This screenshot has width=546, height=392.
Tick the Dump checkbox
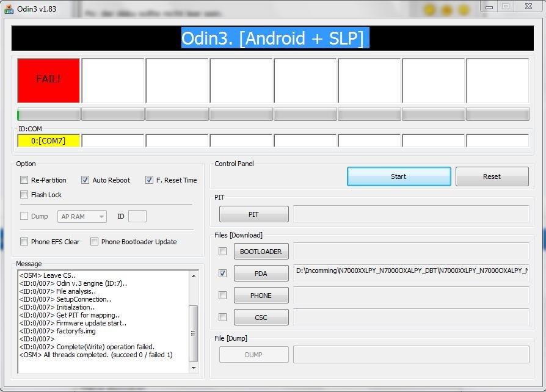pyautogui.click(x=24, y=216)
